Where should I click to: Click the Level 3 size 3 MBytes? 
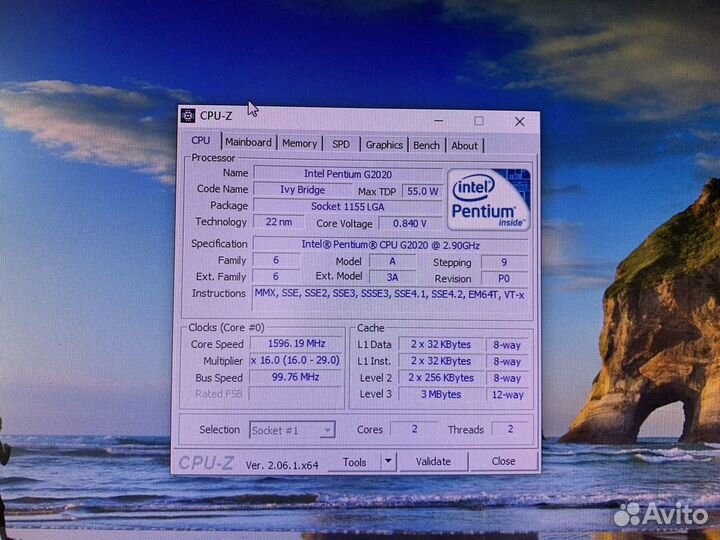tap(440, 394)
